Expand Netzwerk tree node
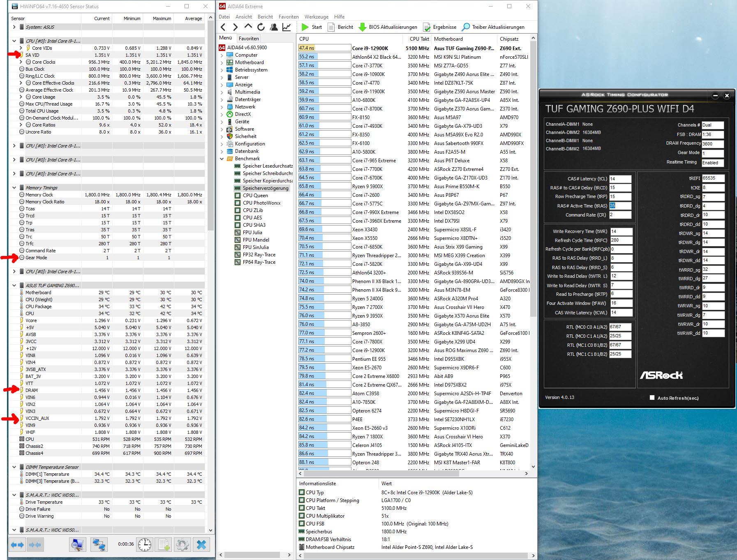 222,107
